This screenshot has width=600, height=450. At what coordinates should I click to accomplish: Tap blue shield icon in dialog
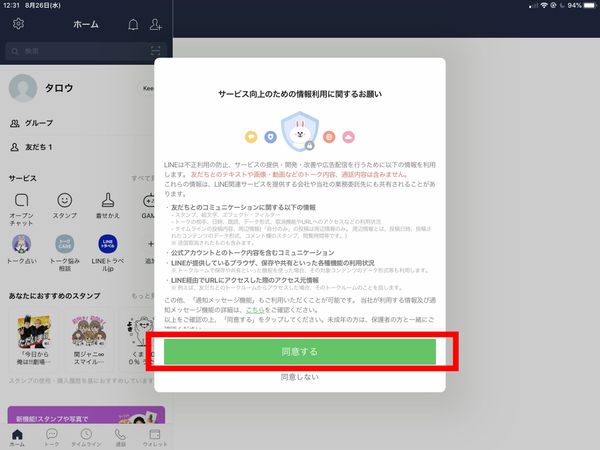point(271,137)
